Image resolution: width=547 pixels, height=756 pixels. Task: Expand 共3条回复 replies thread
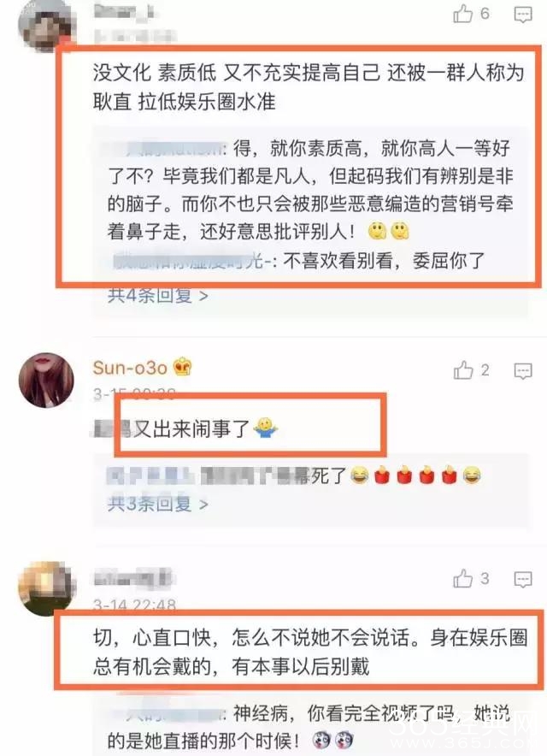click(x=157, y=504)
